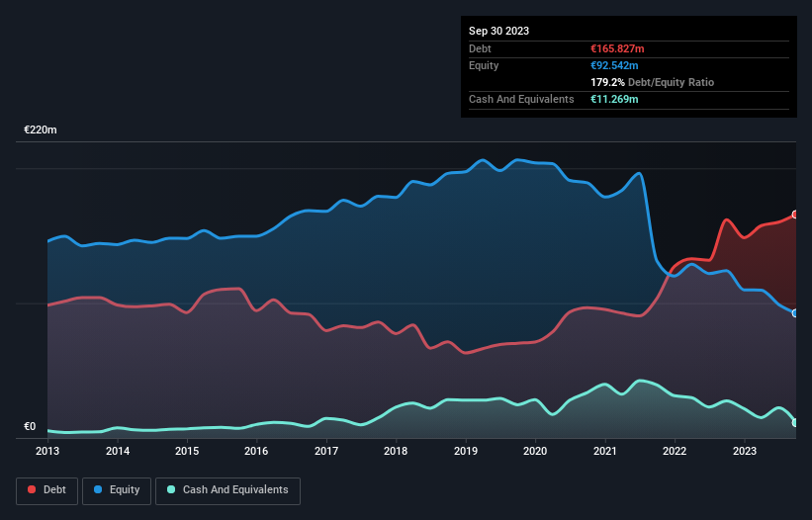Click the blue Equity legend dot
The image size is (812, 520).
(x=98, y=489)
